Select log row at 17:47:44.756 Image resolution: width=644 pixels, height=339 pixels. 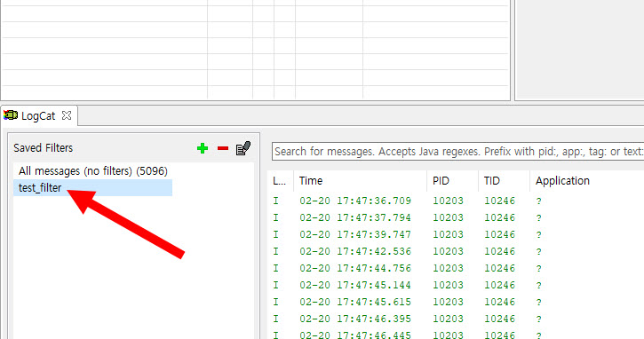coord(456,268)
